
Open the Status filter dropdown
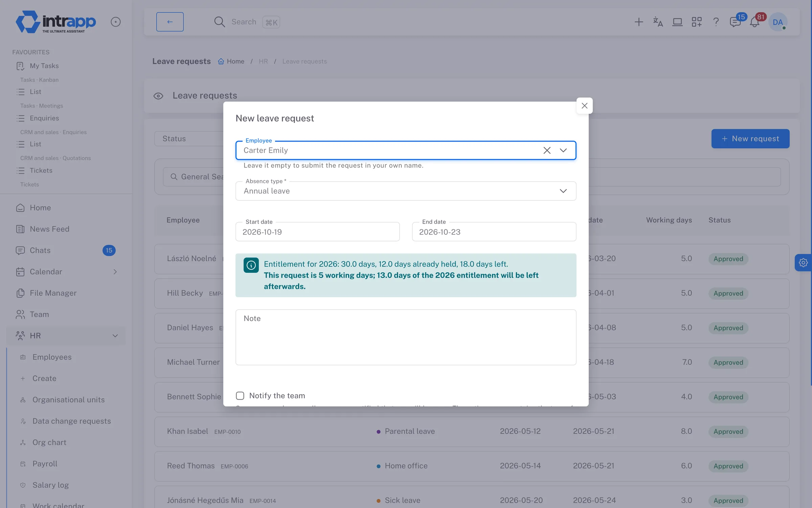[189, 139]
